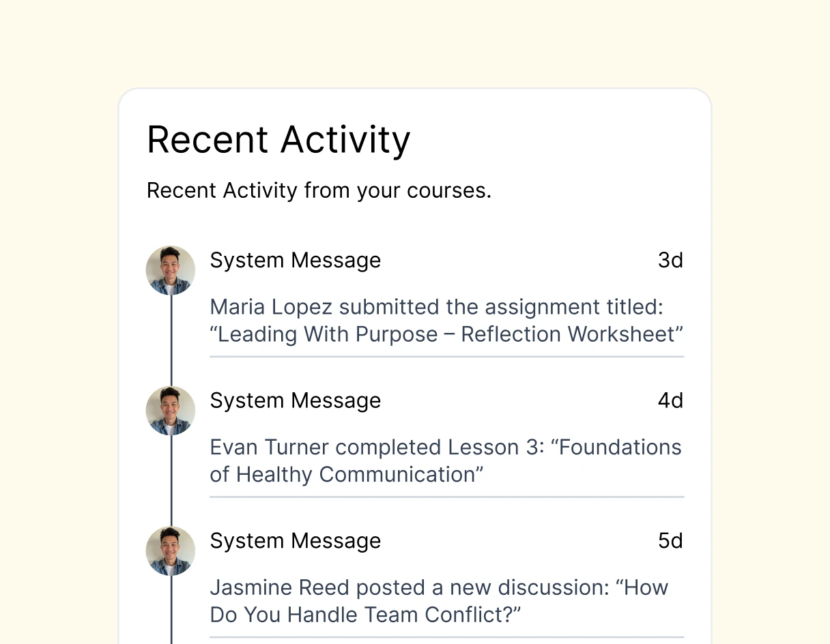The image size is (830, 644).
Task: Open the avatar on the 5d activity entry
Action: pyautogui.click(x=170, y=551)
